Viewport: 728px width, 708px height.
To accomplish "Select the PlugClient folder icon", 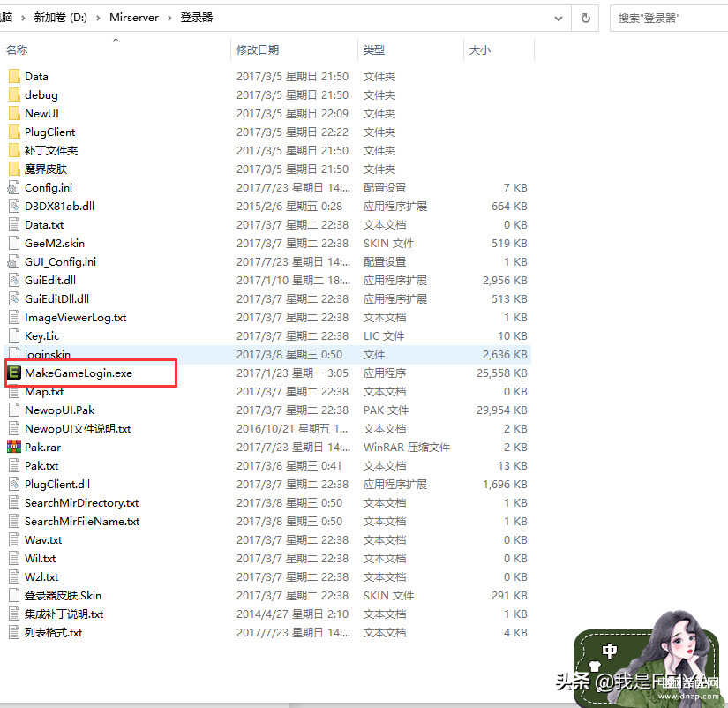I will pyautogui.click(x=14, y=132).
